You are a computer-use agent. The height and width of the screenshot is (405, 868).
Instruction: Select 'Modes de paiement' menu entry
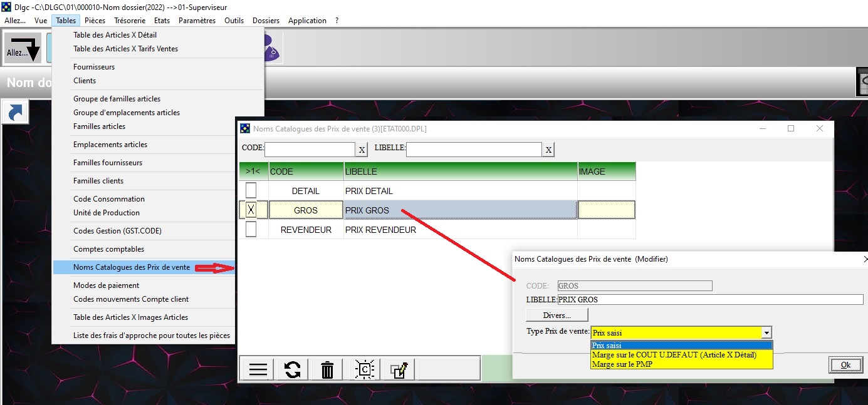click(x=106, y=285)
